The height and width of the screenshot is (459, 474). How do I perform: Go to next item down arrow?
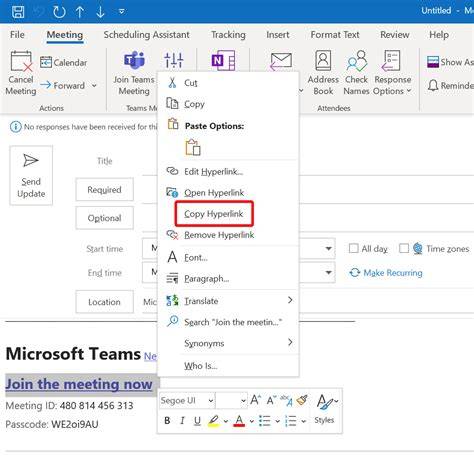(x=100, y=12)
